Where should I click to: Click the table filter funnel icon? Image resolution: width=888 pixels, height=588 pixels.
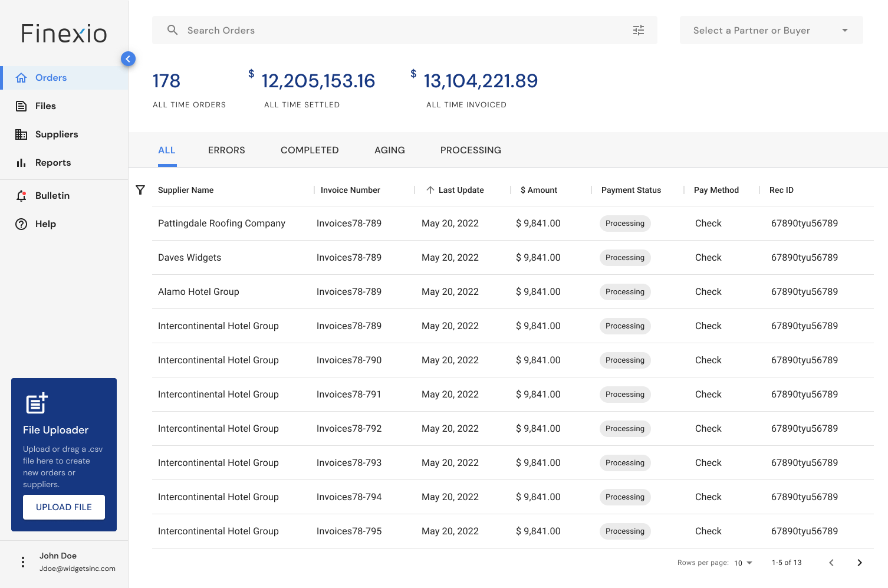(140, 190)
